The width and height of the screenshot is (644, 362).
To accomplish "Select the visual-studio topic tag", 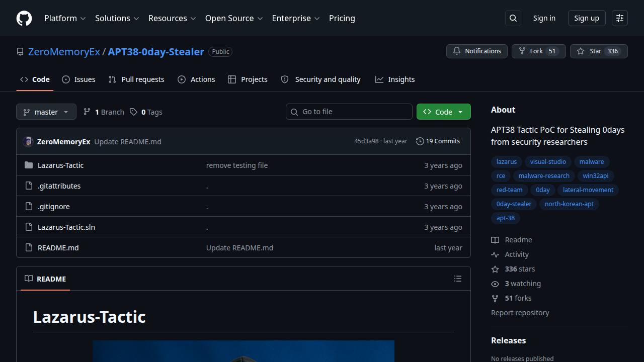I will coord(548,162).
